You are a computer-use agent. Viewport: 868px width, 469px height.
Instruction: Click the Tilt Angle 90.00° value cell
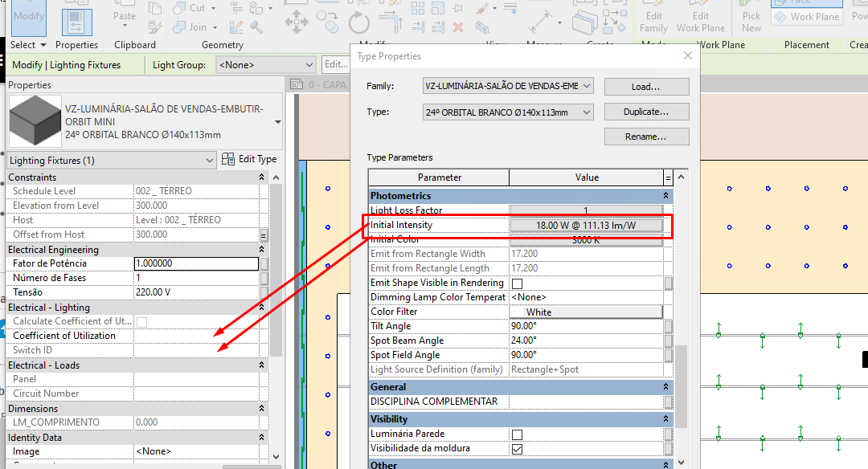(586, 326)
